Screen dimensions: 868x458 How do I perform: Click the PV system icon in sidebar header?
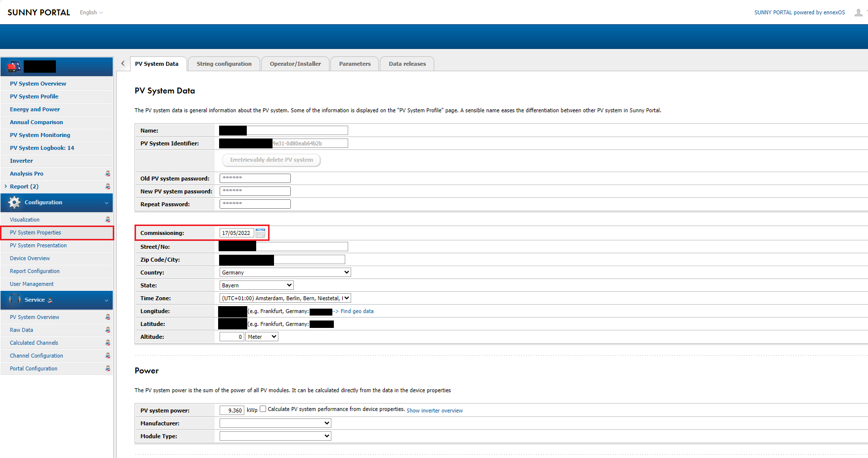[14, 66]
